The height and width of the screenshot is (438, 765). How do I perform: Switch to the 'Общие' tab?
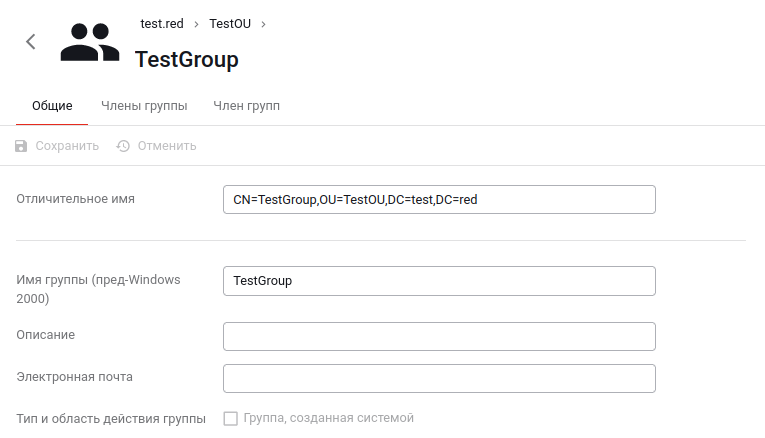(52, 105)
